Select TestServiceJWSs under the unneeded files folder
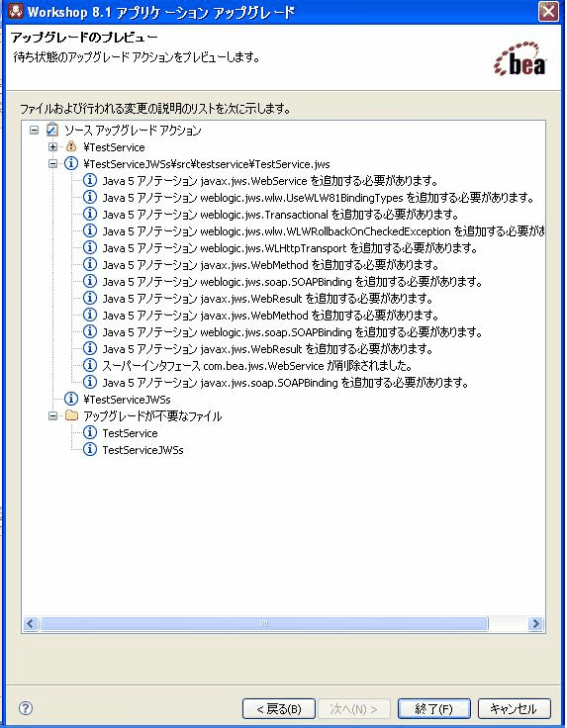Viewport: 567px width, 728px height. click(142, 450)
